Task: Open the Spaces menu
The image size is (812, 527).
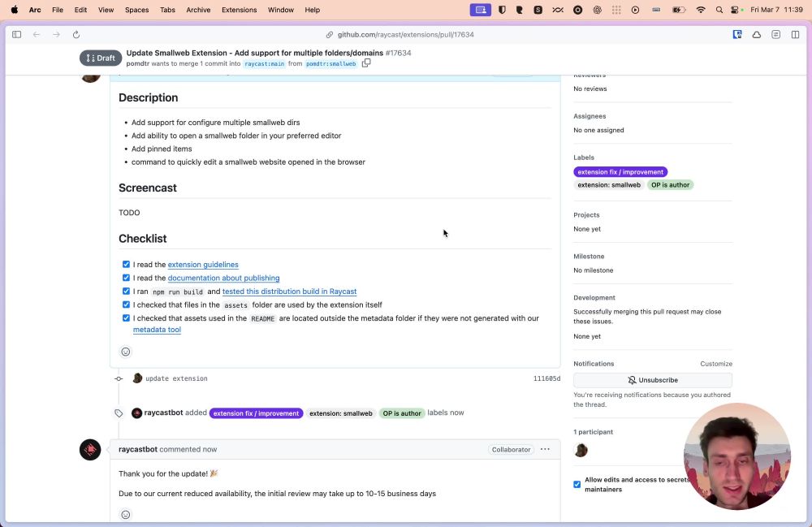Action: (136, 10)
